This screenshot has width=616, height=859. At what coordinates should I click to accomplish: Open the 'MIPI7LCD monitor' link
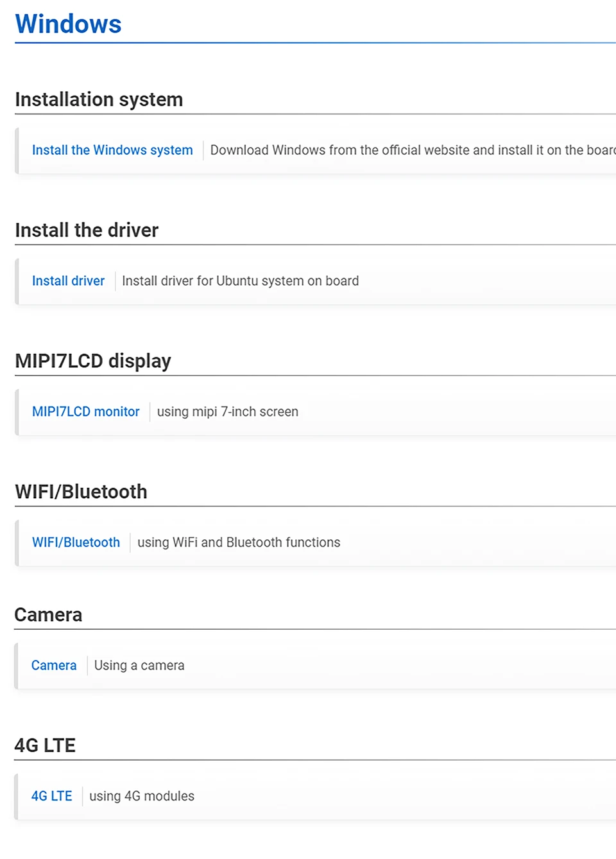click(x=85, y=412)
